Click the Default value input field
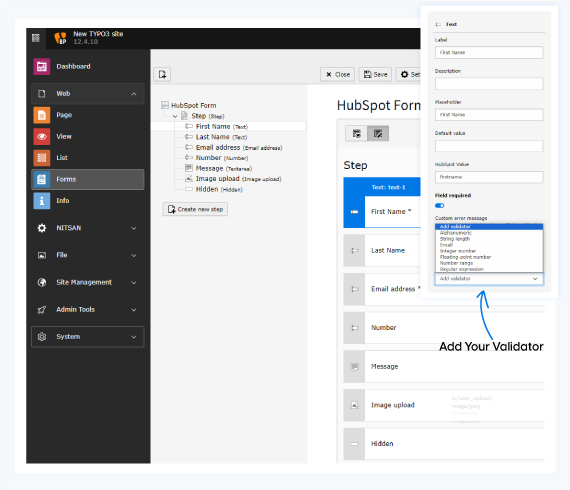570x490 pixels. [489, 146]
